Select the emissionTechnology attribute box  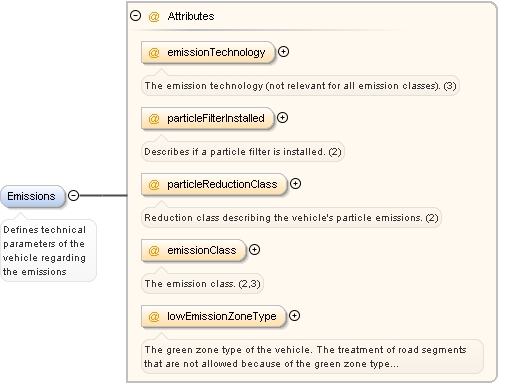click(208, 52)
